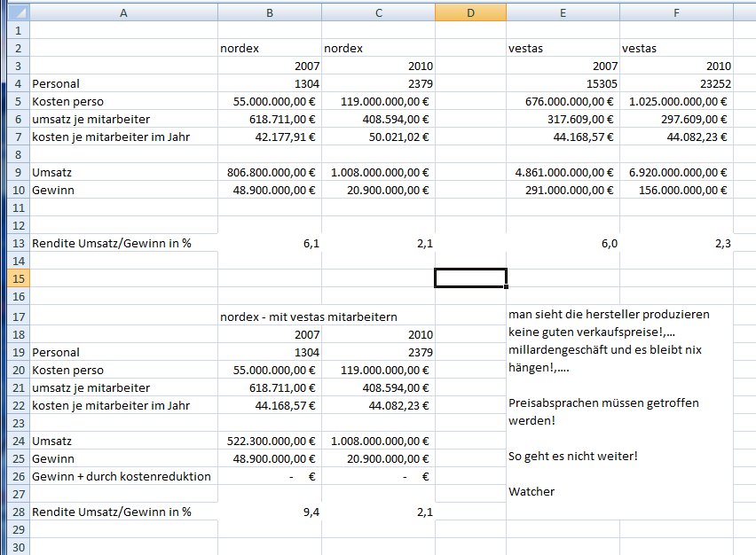Click the cell 522.300.000,00 €

click(x=270, y=441)
